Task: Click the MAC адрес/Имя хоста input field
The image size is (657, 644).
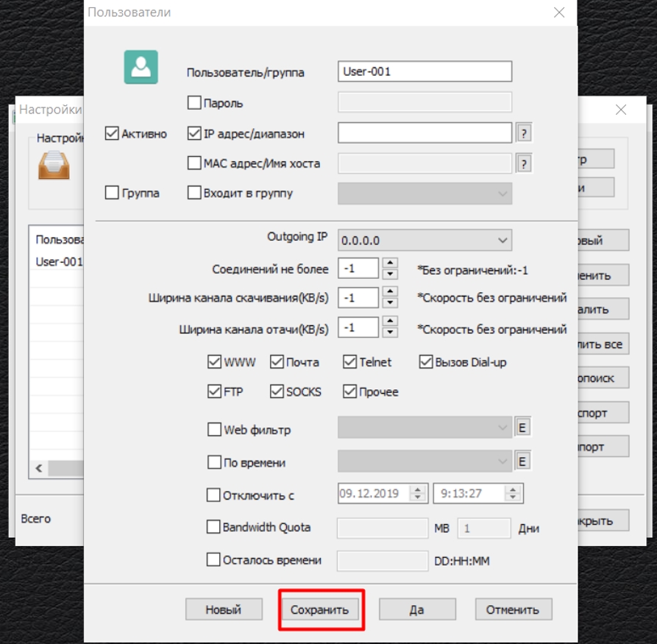Action: [425, 163]
